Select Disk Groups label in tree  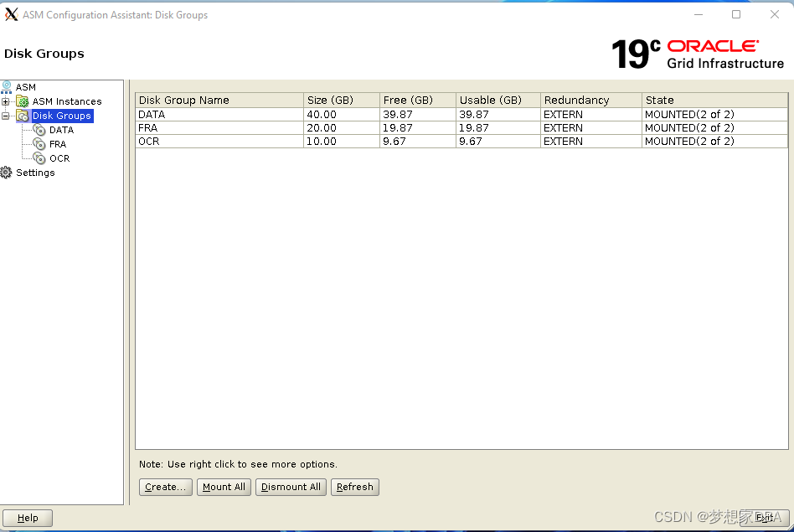point(62,116)
